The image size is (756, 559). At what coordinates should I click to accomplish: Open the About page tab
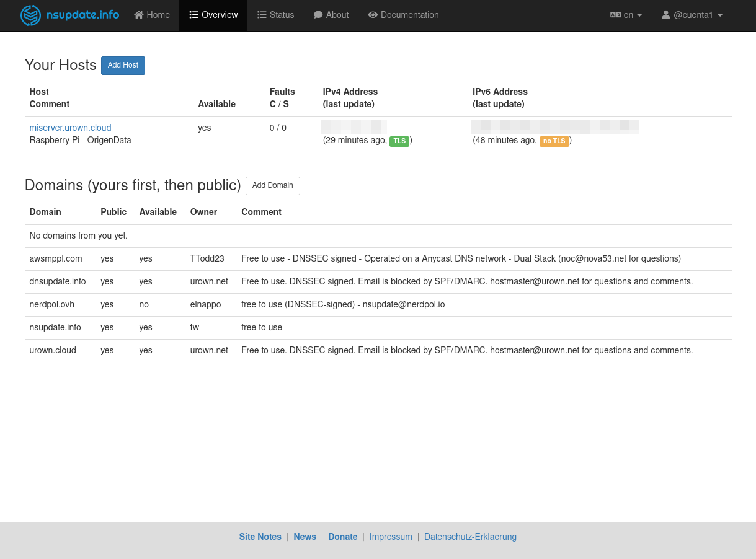tap(337, 15)
